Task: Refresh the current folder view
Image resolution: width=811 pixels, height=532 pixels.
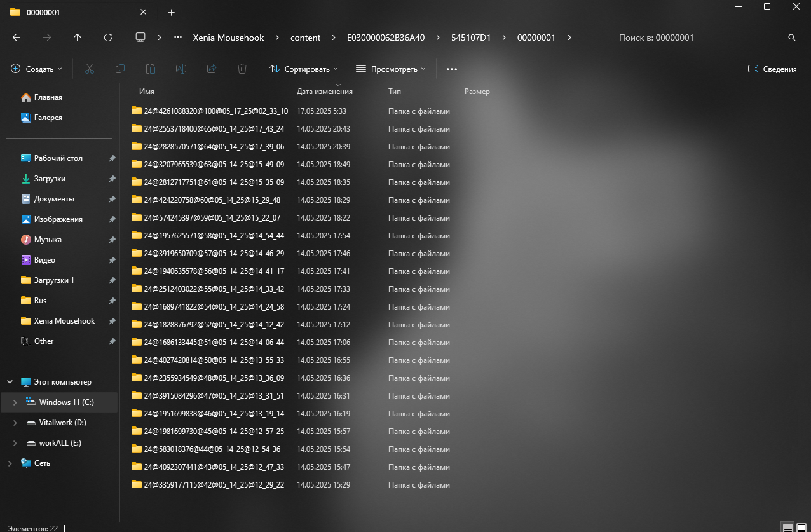Action: tap(108, 38)
